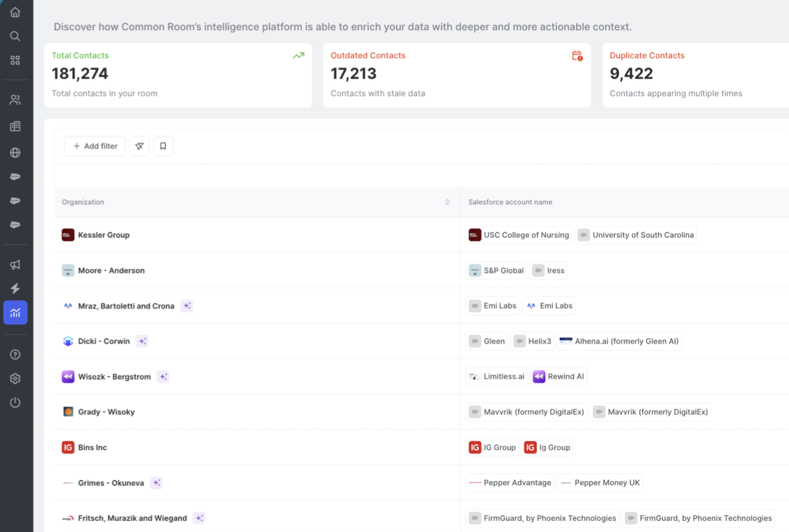
Task: Click the Iress account chip
Action: pyautogui.click(x=548, y=270)
